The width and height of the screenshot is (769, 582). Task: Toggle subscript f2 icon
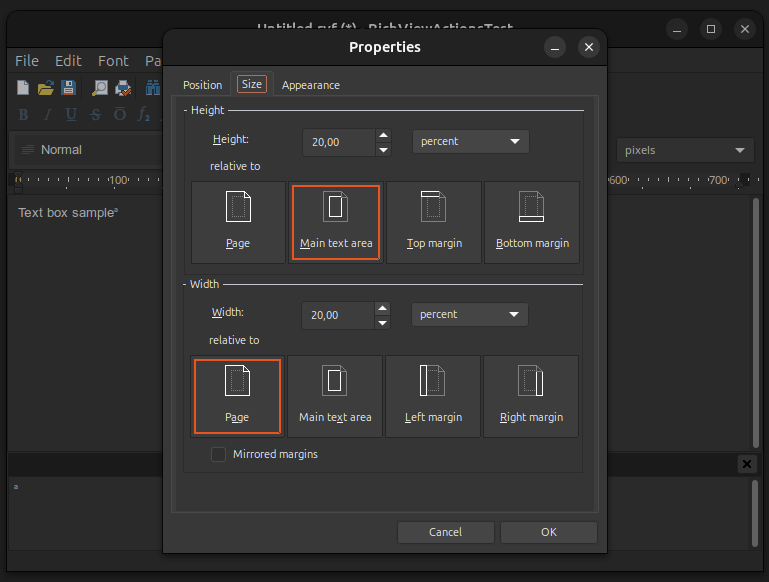tap(143, 114)
